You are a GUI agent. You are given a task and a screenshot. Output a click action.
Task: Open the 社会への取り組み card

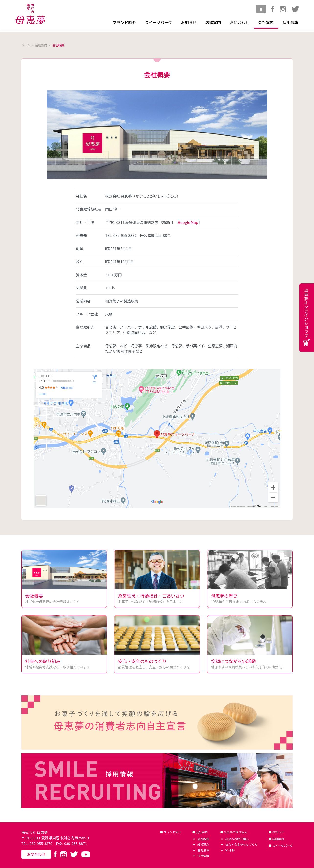pos(64,644)
